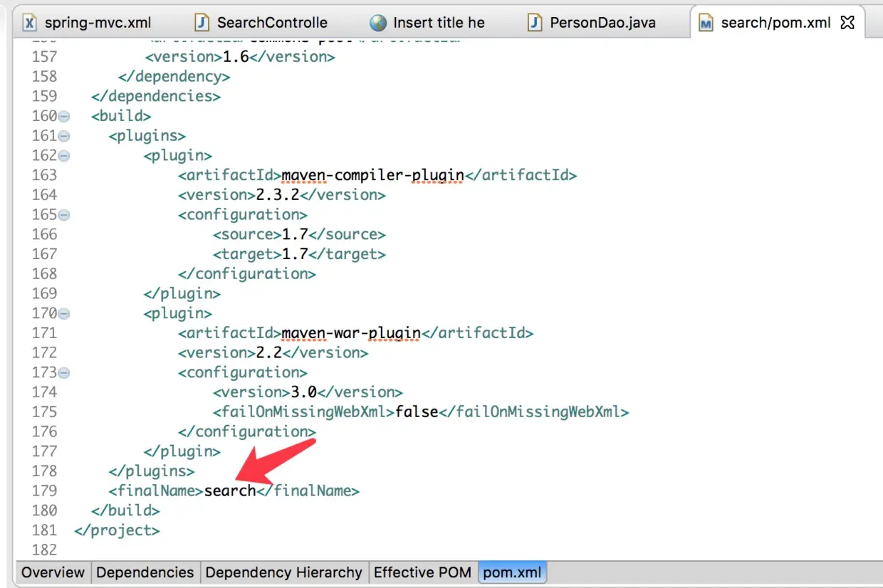Click the version value 3.0 on line 174
Image resolution: width=883 pixels, height=588 pixels.
pos(304,392)
